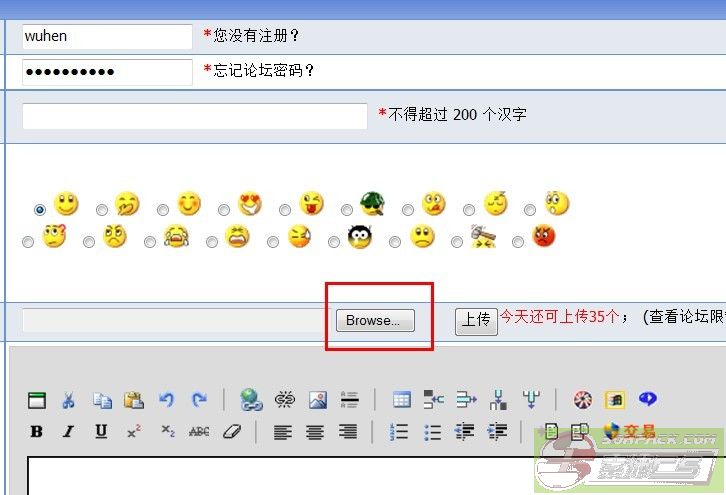726x495 pixels.
Task: Select the angry red face radio button
Action: pyautogui.click(x=518, y=242)
